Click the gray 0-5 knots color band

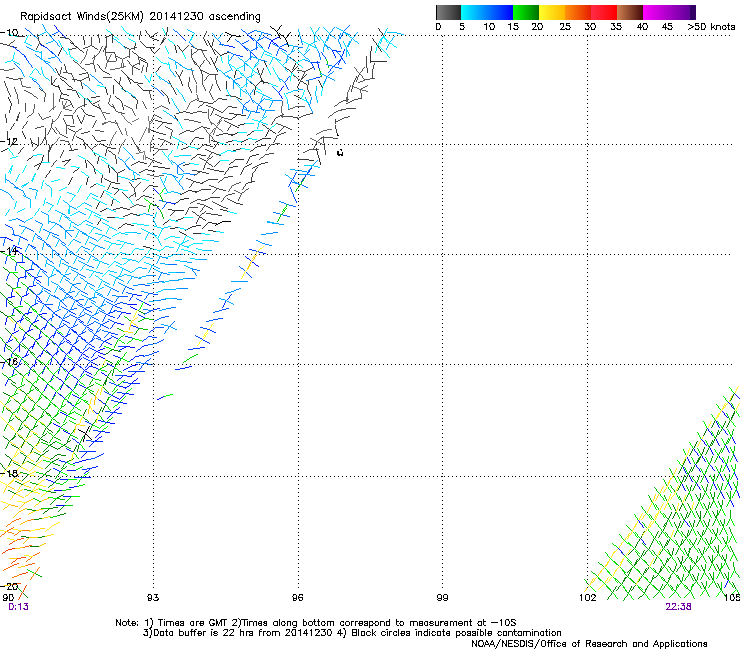(x=448, y=12)
